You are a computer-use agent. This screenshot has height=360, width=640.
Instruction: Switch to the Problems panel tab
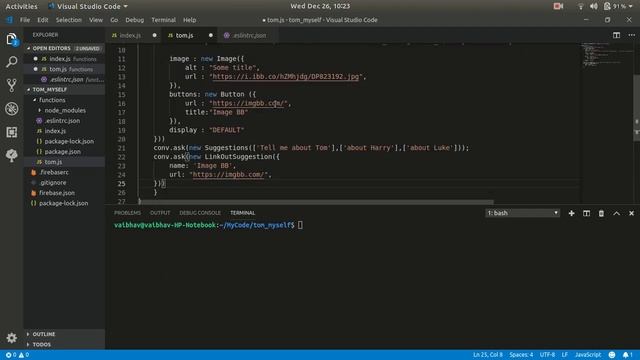coord(127,213)
